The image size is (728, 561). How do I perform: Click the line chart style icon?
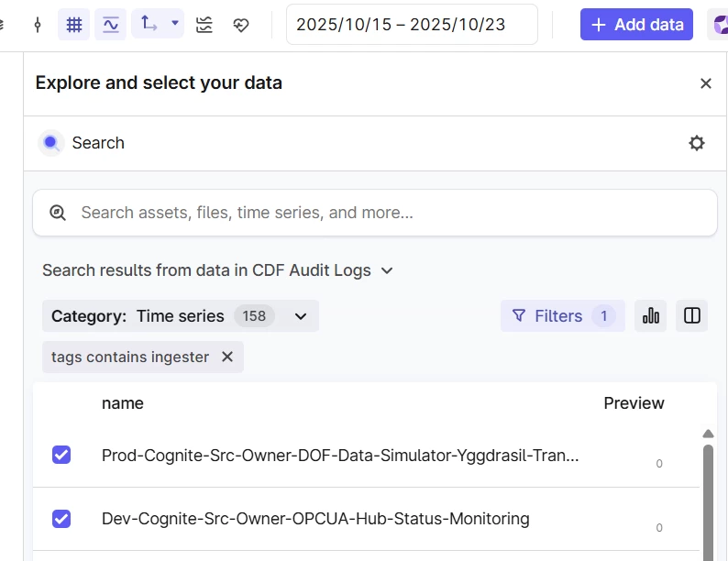pyautogui.click(x=111, y=25)
